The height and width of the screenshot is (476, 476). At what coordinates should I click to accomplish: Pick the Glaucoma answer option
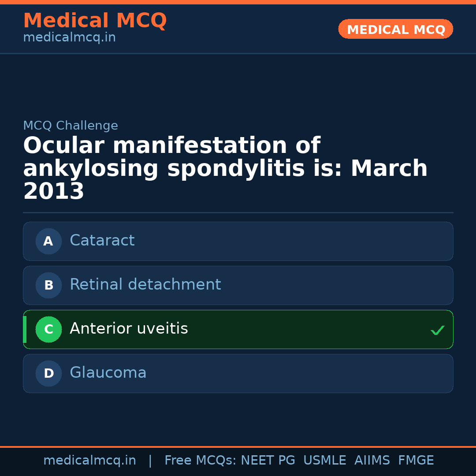(238, 373)
